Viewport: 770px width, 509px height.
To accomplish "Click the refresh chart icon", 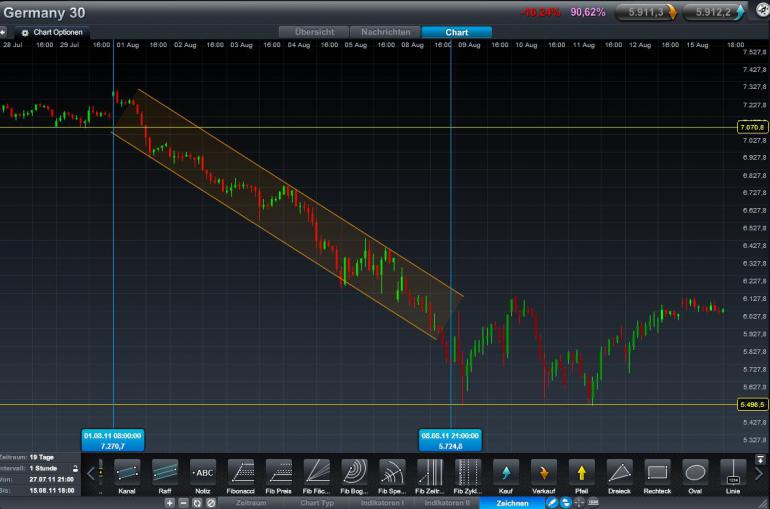I will (x=197, y=503).
